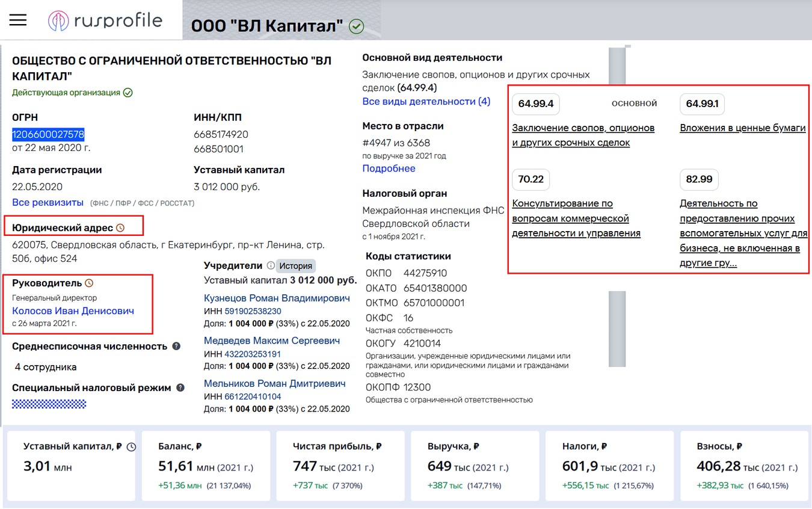
Task: Open founder Кузнецов Роман Владимирович
Action: click(277, 298)
